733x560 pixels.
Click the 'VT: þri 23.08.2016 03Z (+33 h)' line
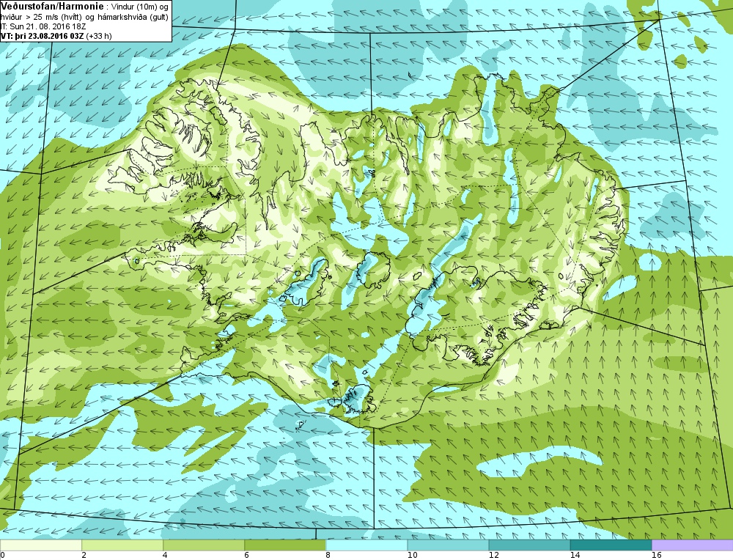click(x=56, y=35)
